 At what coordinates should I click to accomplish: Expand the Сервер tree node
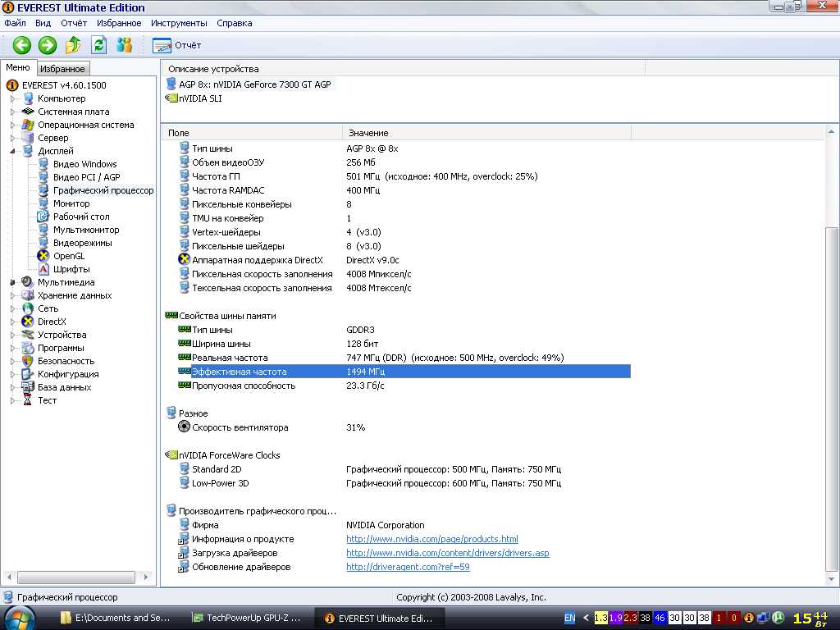[12, 138]
